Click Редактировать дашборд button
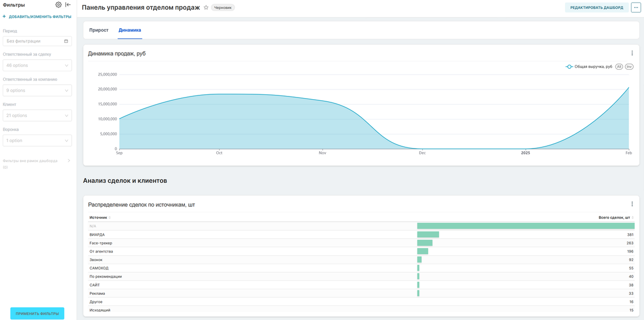 click(x=597, y=8)
